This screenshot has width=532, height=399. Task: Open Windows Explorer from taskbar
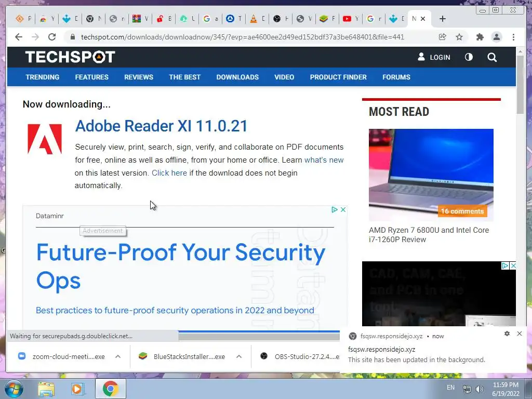click(x=46, y=389)
